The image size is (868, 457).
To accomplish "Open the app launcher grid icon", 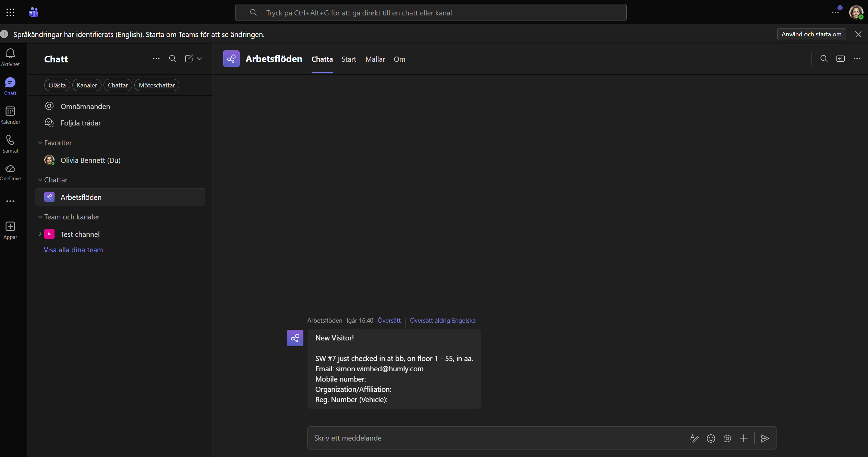I will pyautogui.click(x=10, y=13).
